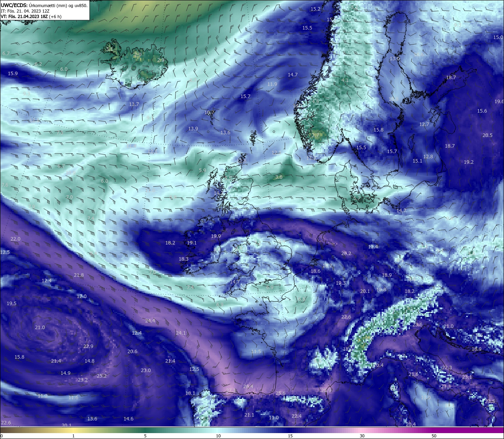Click the map value 13.7
This screenshot has height=439, width=504.
[x=134, y=104]
